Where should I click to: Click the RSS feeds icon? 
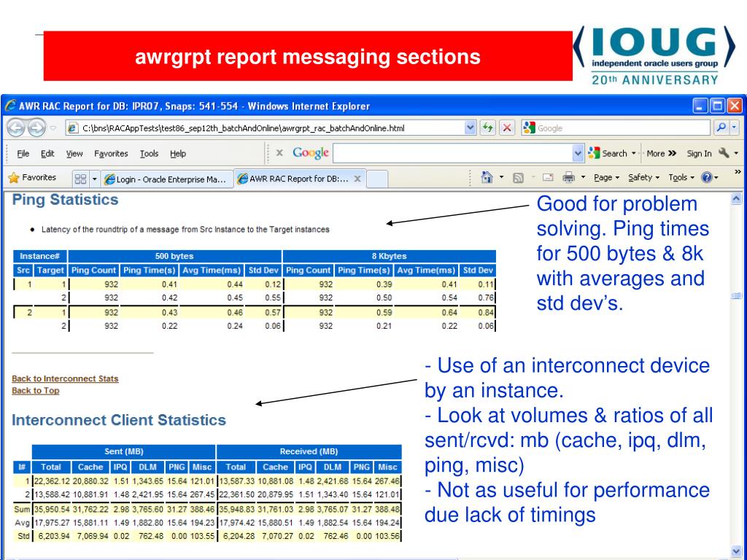pyautogui.click(x=518, y=178)
